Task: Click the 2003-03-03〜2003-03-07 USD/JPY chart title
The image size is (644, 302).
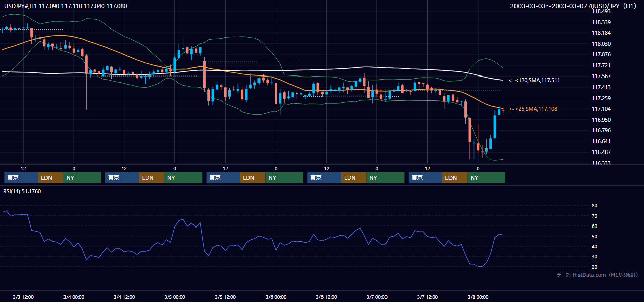Action: pyautogui.click(x=574, y=6)
